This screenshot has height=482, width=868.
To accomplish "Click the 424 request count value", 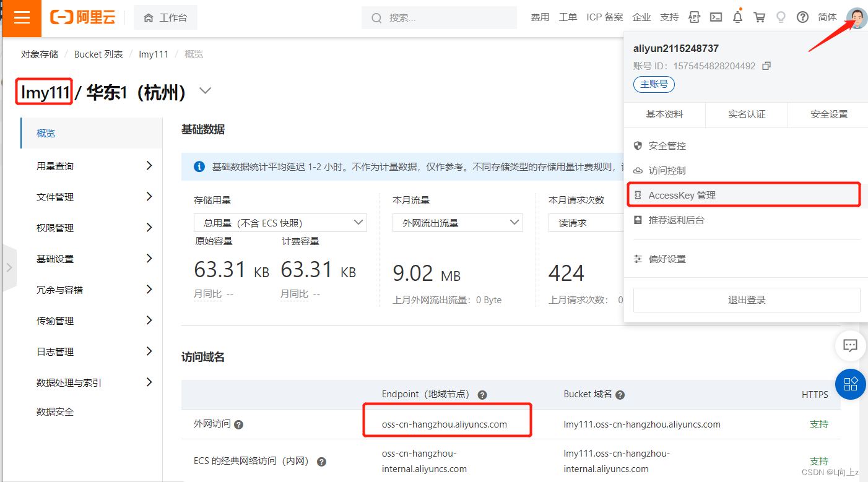I will coord(566,273).
